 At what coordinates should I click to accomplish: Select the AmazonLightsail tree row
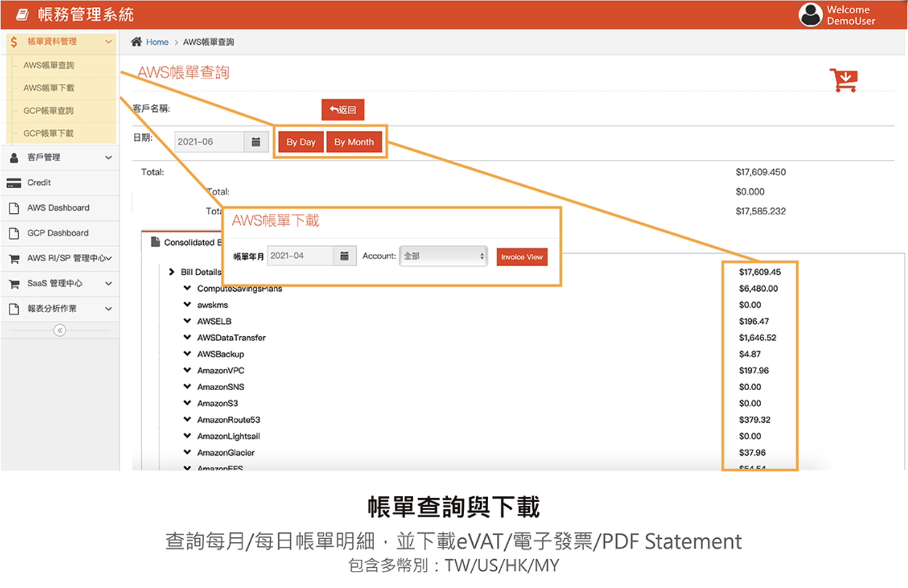click(228, 436)
